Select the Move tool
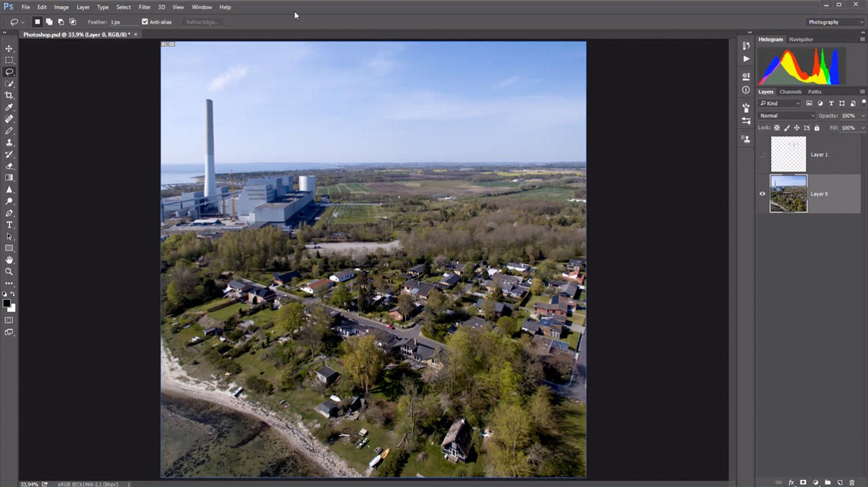This screenshot has height=487, width=868. tap(9, 49)
